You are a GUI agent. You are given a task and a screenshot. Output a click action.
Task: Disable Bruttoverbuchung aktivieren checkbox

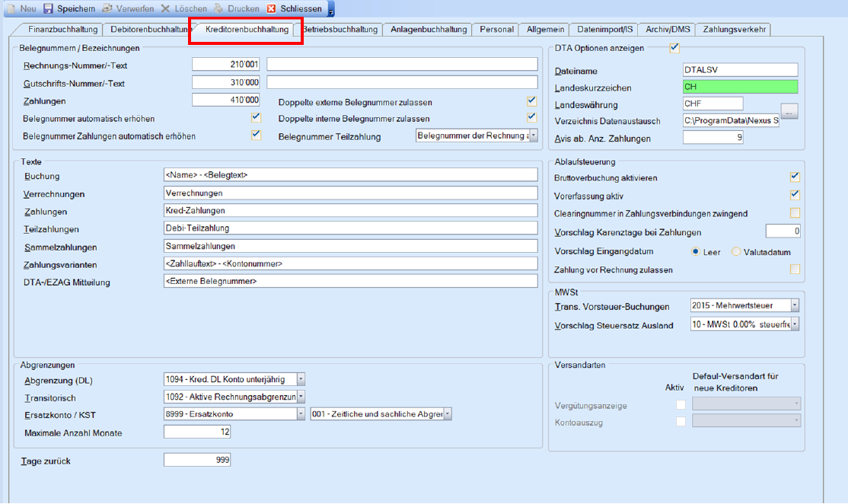tap(795, 177)
